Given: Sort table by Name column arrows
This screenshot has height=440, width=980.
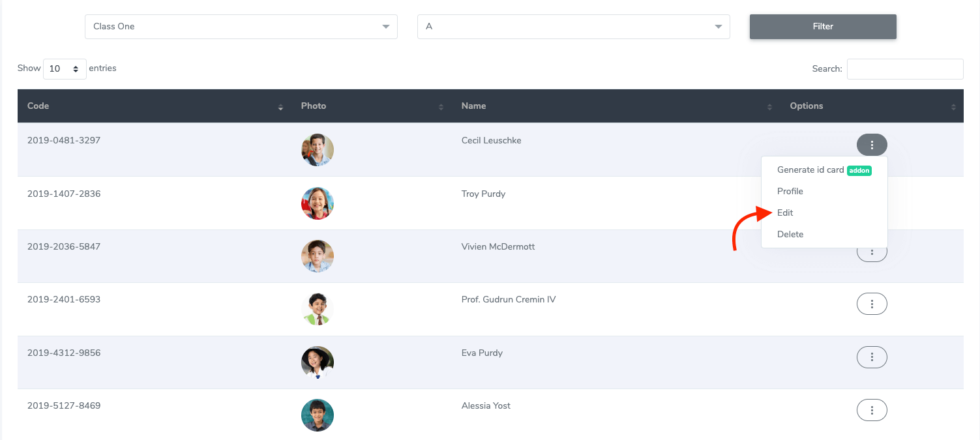Looking at the screenshot, I should [x=769, y=107].
